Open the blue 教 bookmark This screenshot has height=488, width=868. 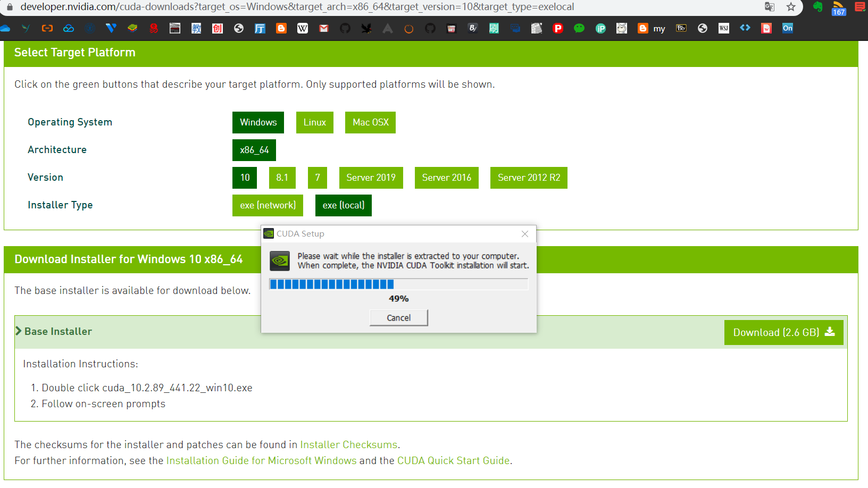[x=196, y=28]
